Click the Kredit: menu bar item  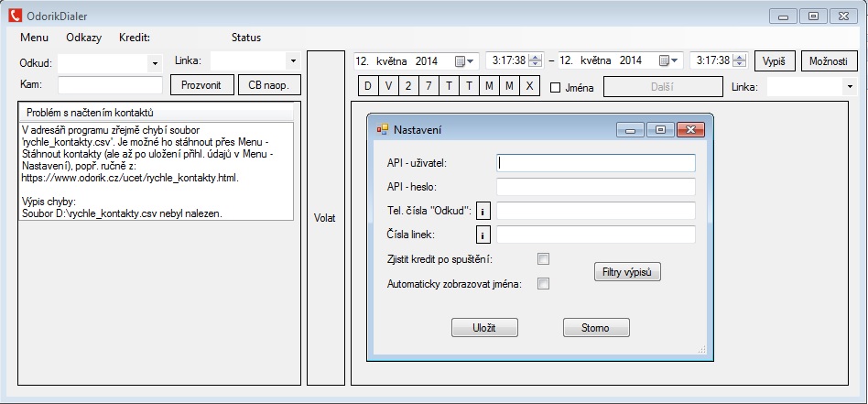coord(135,38)
